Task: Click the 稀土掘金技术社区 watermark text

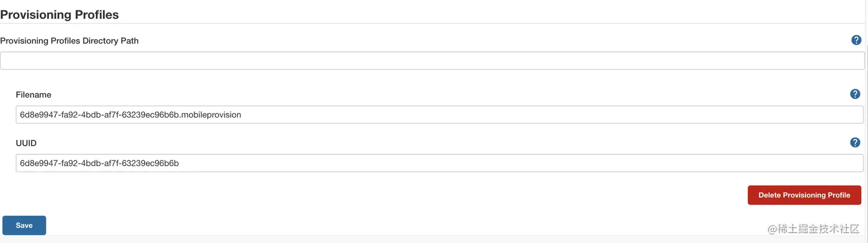Action: (813, 229)
